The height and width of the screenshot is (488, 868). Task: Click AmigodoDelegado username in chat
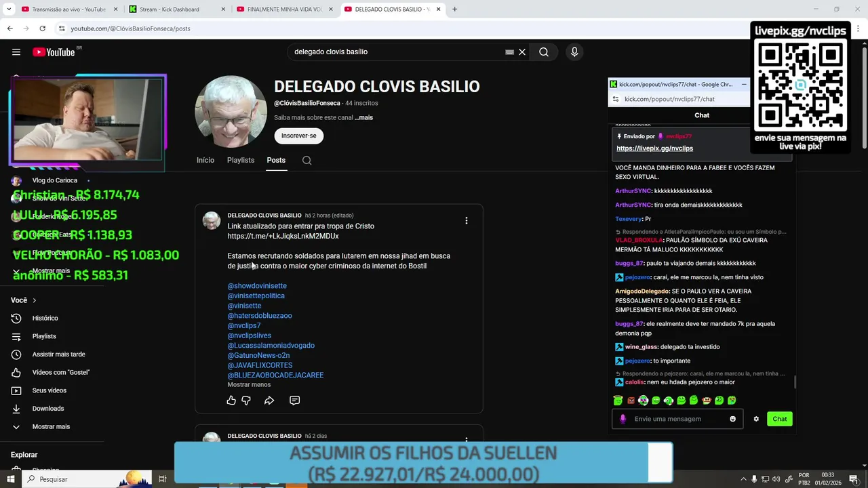(x=642, y=291)
